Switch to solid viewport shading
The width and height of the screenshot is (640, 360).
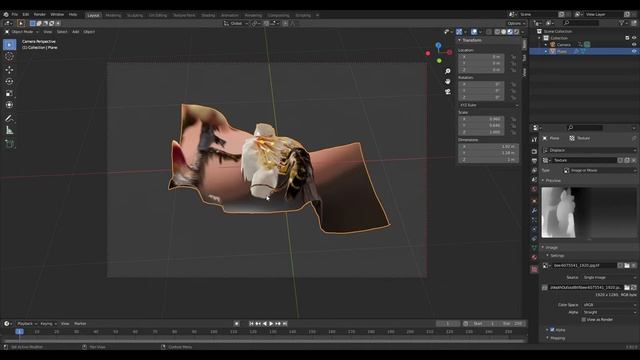click(504, 31)
